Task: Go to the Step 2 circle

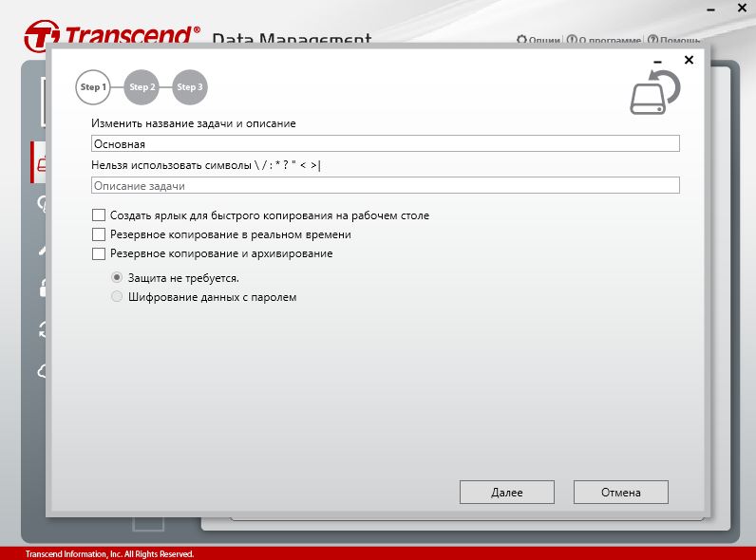Action: (142, 87)
